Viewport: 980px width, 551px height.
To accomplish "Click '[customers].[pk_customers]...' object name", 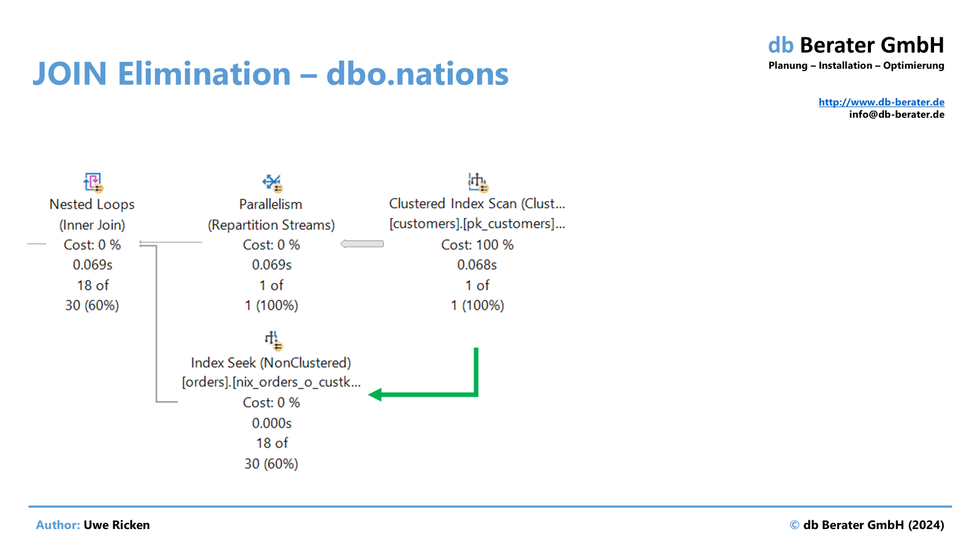I will [x=477, y=224].
